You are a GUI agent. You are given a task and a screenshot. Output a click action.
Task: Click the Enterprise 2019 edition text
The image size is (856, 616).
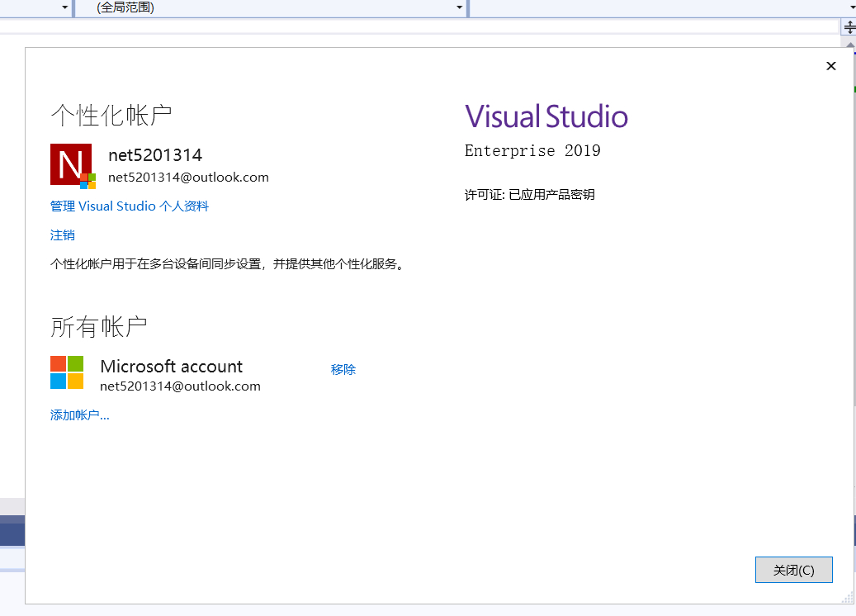coord(532,151)
